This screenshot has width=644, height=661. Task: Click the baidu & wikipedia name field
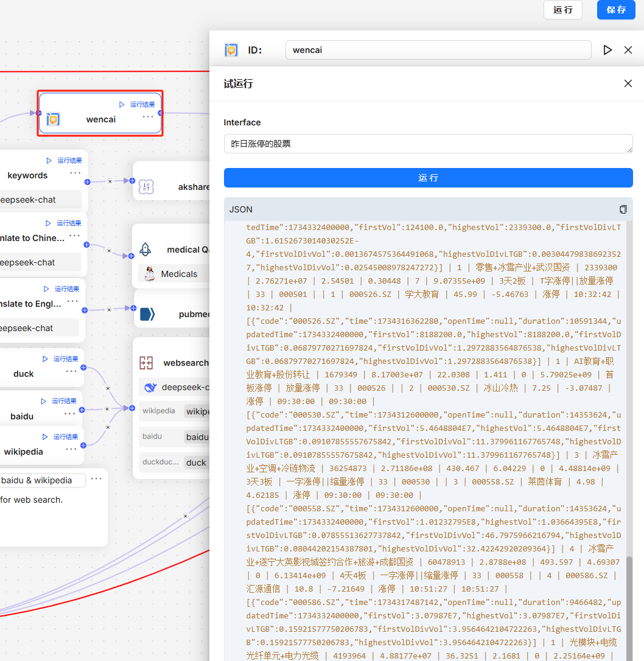click(x=42, y=480)
